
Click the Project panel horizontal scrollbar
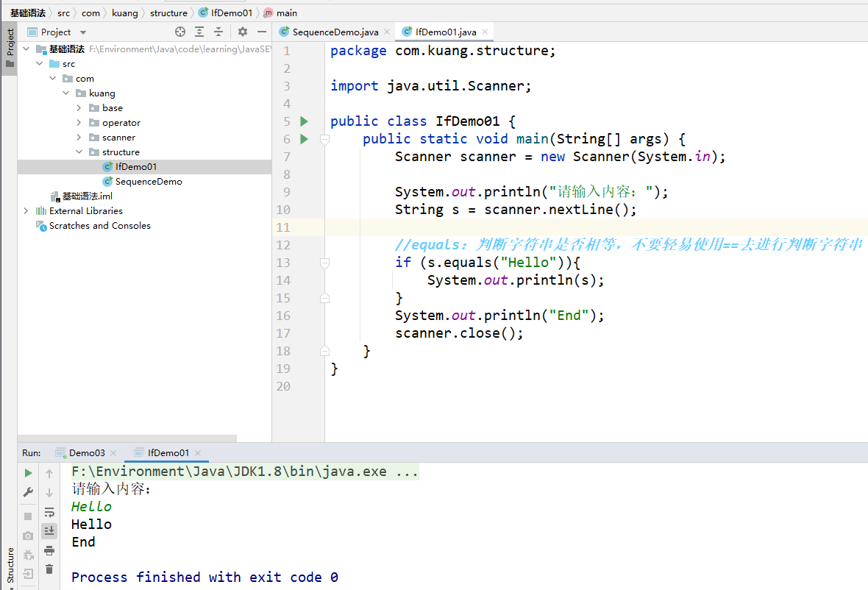click(127, 438)
